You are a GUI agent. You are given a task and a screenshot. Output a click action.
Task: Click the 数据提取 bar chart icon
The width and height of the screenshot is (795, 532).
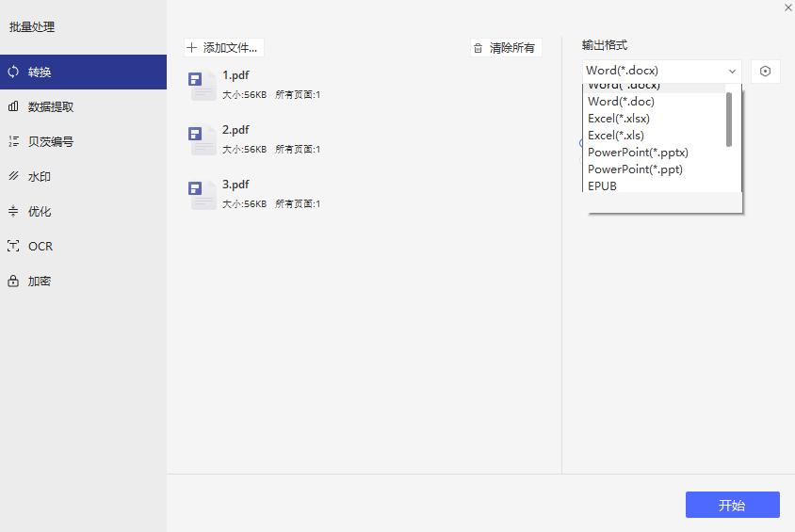[x=13, y=106]
